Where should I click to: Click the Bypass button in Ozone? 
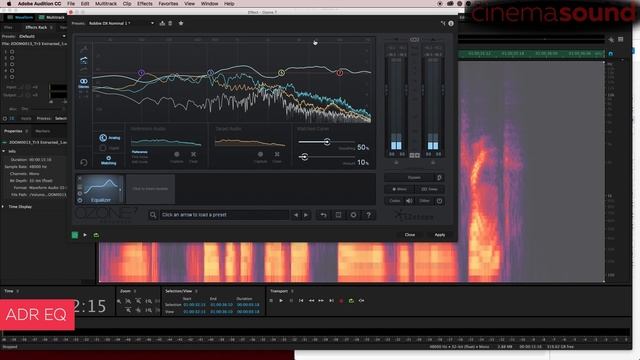coord(413,178)
